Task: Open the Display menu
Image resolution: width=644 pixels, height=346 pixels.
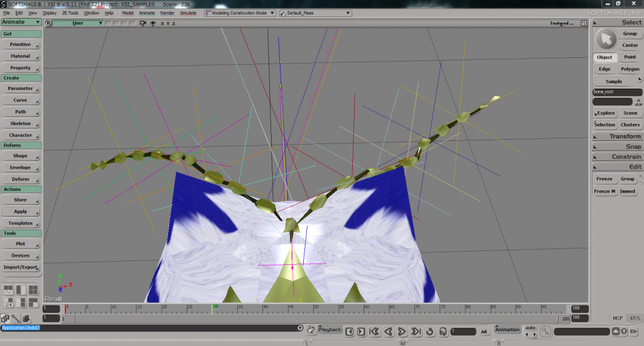Action: 50,13
